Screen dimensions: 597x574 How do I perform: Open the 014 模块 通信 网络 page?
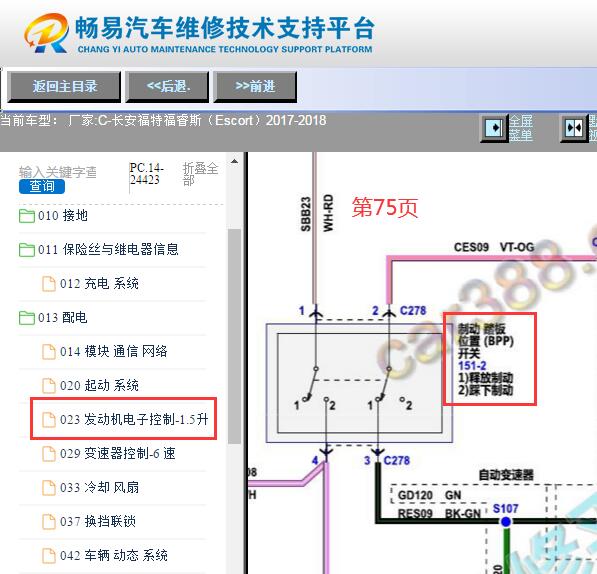113,351
